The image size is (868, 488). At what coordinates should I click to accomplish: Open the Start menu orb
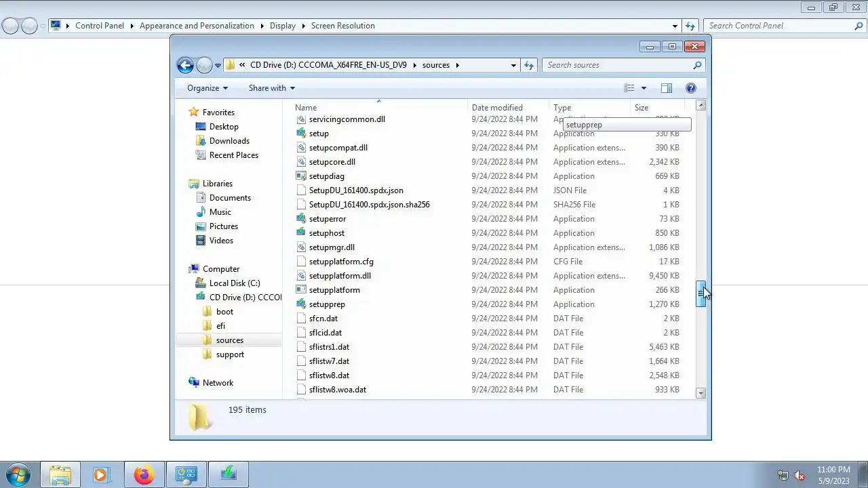[x=18, y=474]
